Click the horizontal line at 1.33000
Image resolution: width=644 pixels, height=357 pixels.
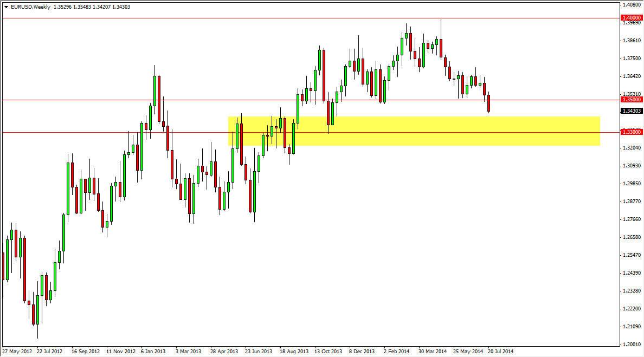pos(108,132)
